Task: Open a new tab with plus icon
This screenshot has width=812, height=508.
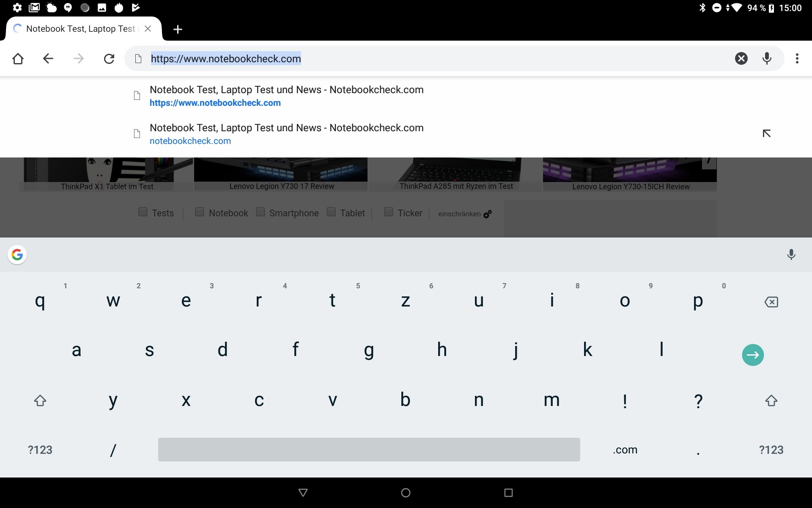Action: tap(178, 29)
